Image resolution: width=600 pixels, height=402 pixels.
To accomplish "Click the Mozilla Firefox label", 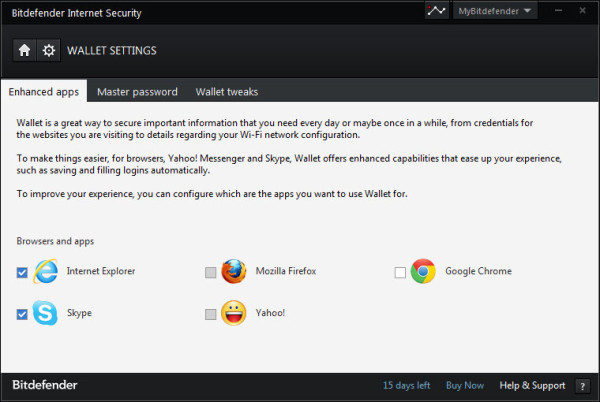I will [286, 271].
